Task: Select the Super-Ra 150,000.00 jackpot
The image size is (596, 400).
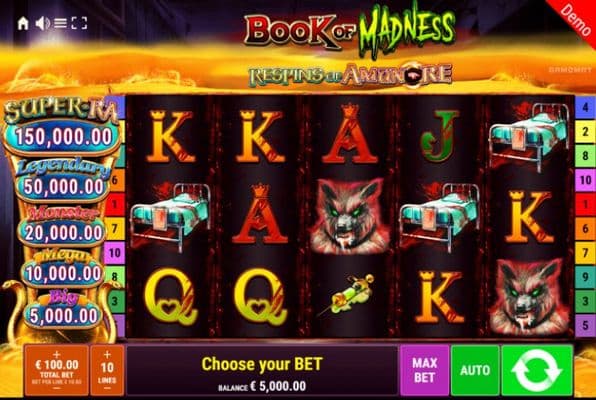Action: point(63,136)
